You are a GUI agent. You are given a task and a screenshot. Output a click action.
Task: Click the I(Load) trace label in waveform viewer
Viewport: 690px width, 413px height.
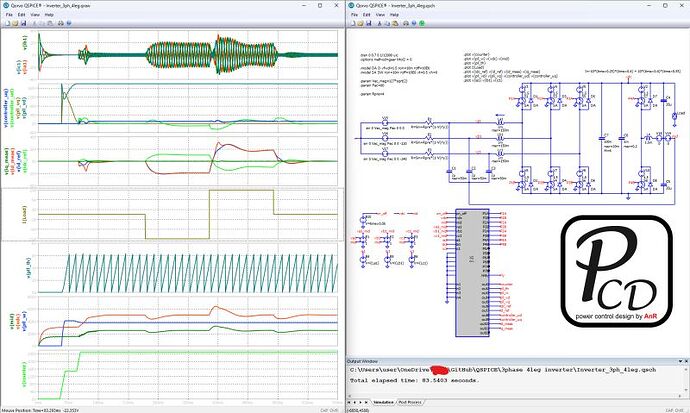pos(23,216)
